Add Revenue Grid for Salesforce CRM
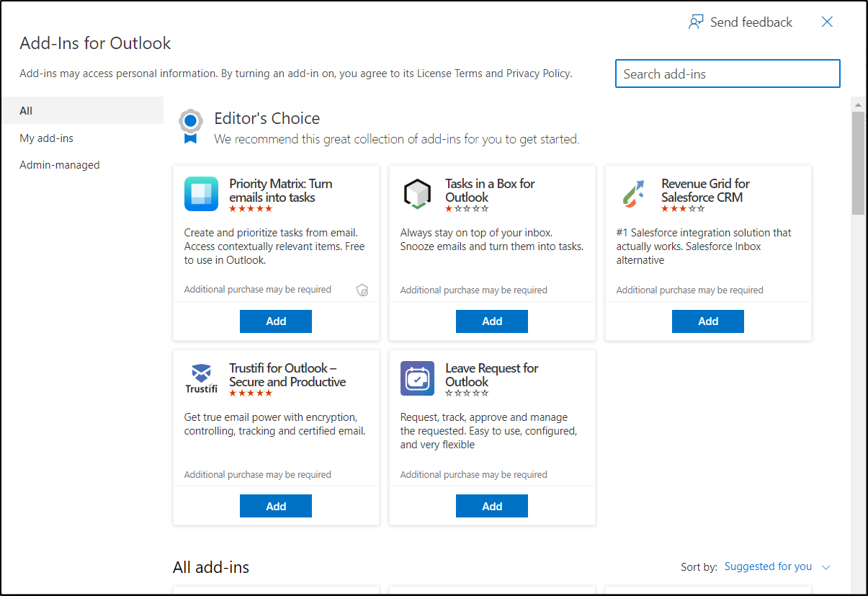Screen dimensions: 868x596 point(708,321)
